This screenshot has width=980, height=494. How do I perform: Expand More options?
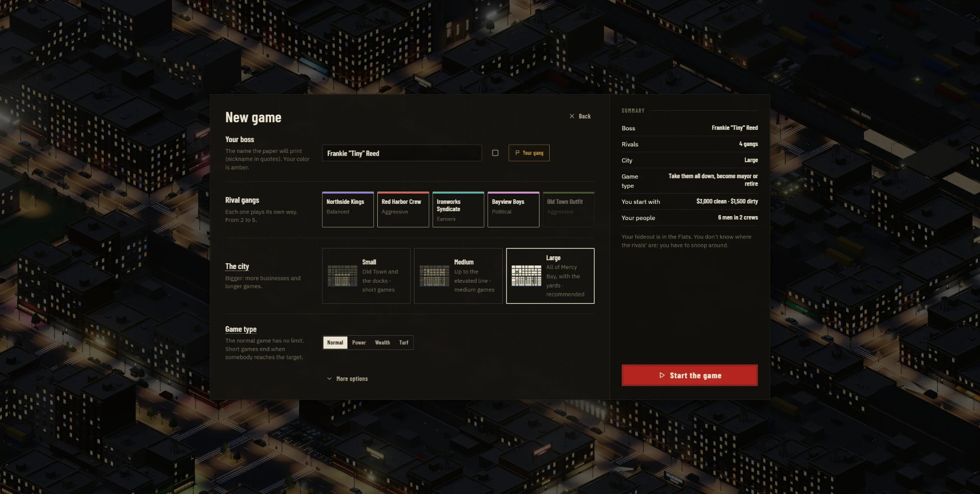pos(347,379)
